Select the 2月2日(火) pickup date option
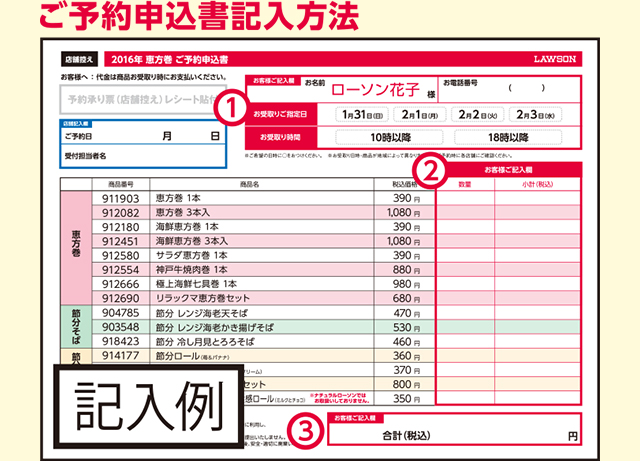 [478, 115]
